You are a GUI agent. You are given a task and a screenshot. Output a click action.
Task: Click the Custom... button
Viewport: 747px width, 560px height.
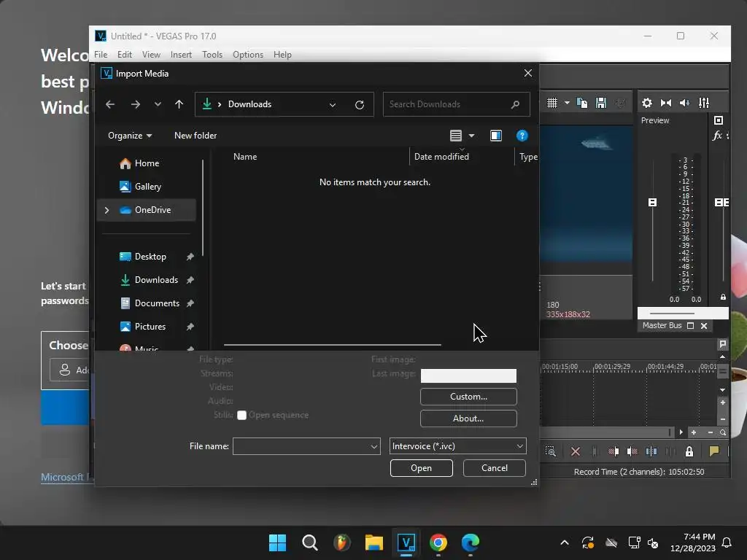click(468, 397)
